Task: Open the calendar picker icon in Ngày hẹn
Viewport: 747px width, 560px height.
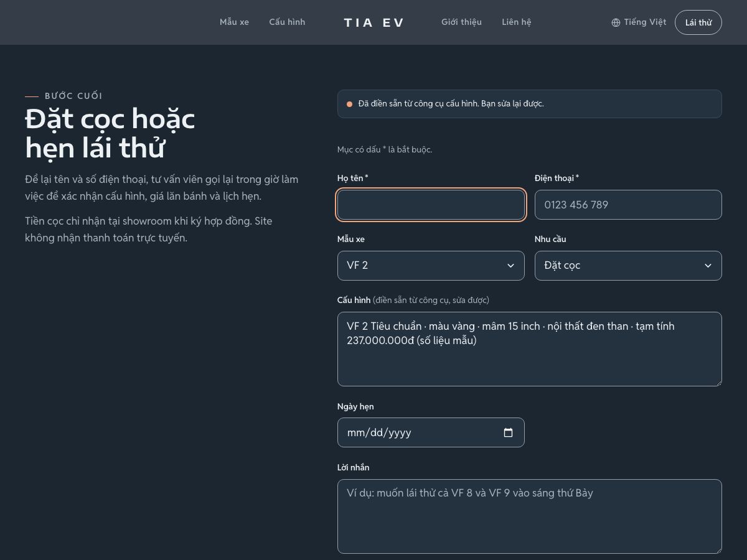Action: tap(508, 432)
